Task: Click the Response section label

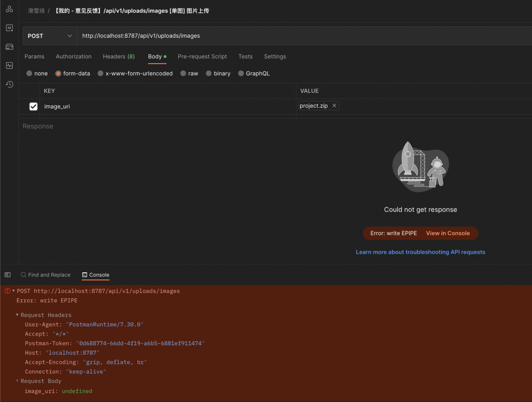Action: [38, 126]
